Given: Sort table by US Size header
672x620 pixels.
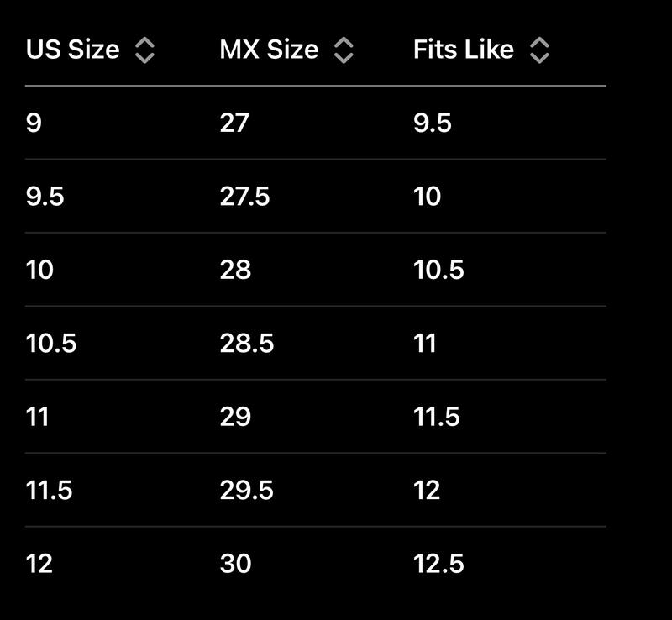Looking at the screenshot, I should tap(73, 50).
